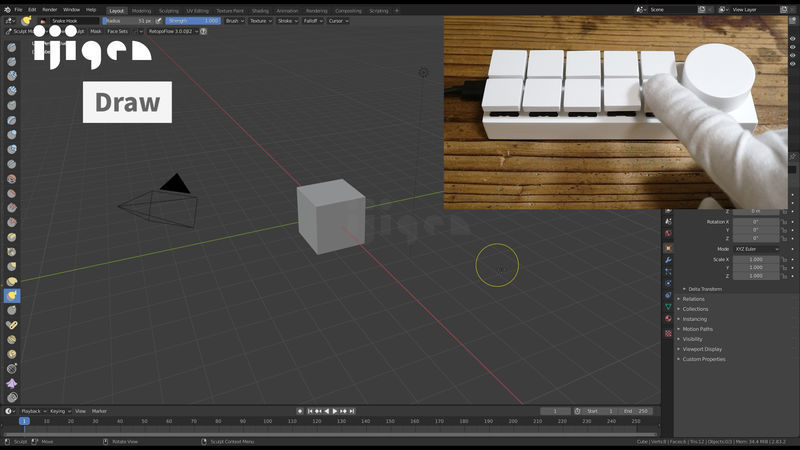800x450 pixels.
Task: Click the Radius slider
Action: coord(128,21)
